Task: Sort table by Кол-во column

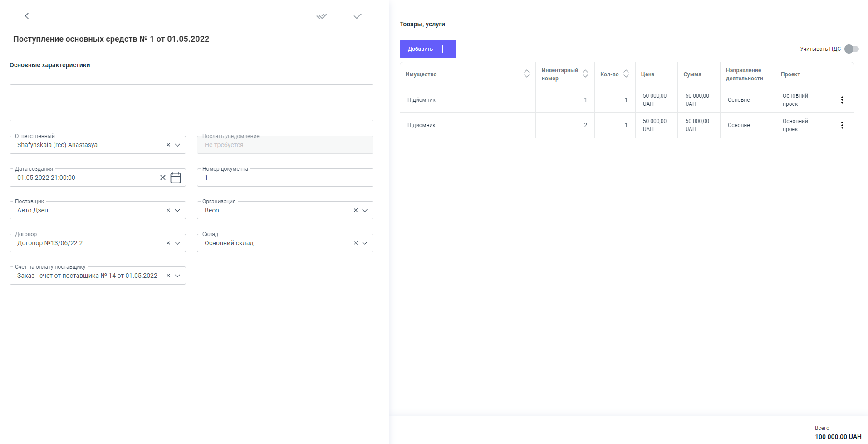Action: (626, 74)
